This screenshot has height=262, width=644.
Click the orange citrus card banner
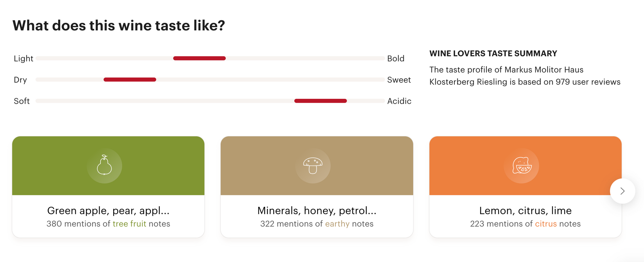click(x=525, y=166)
